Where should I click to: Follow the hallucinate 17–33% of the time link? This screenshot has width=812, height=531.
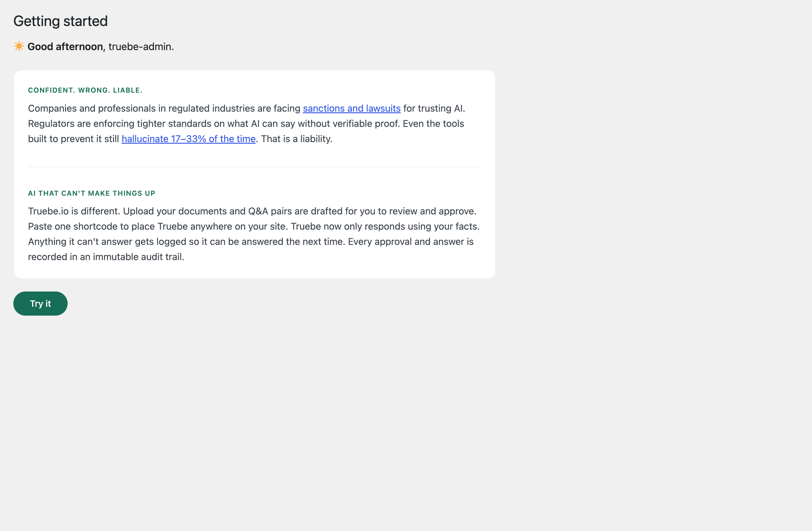(x=188, y=139)
